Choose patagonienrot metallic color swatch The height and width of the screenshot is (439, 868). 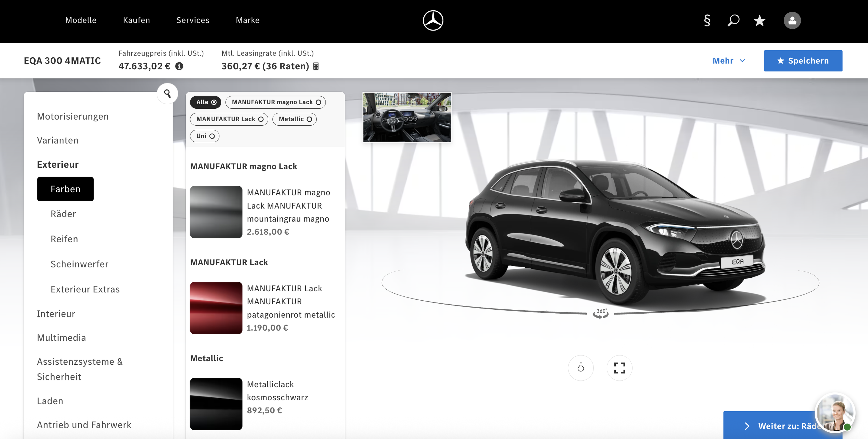click(x=216, y=308)
